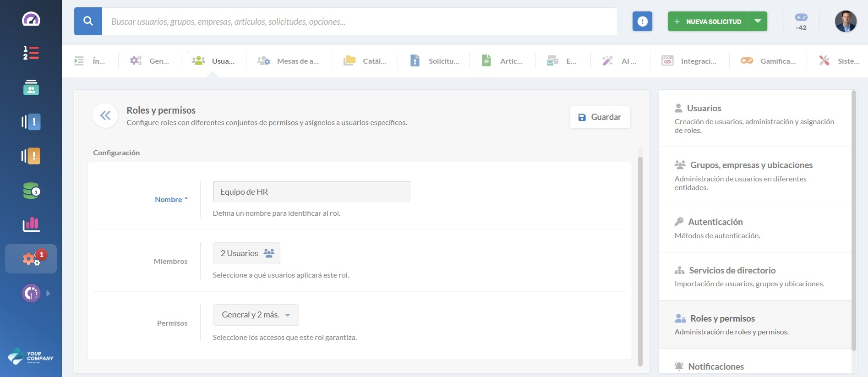
Task: Switch to the 'Usua...' tab
Action: click(x=213, y=61)
